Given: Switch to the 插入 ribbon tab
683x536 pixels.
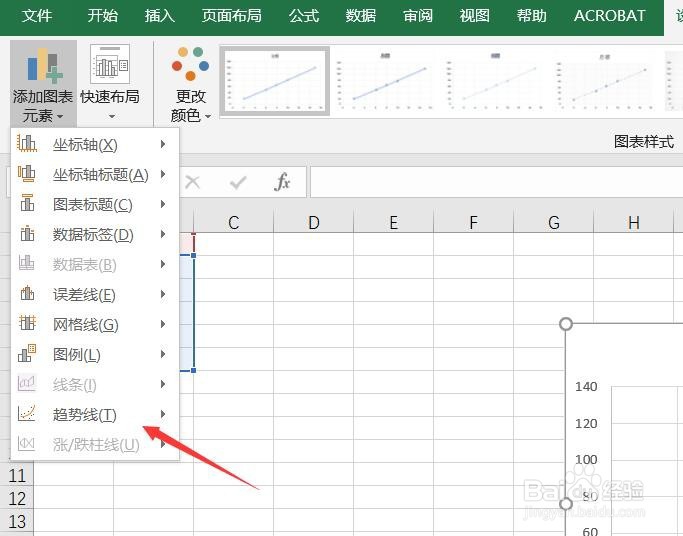Looking at the screenshot, I should click(x=160, y=16).
